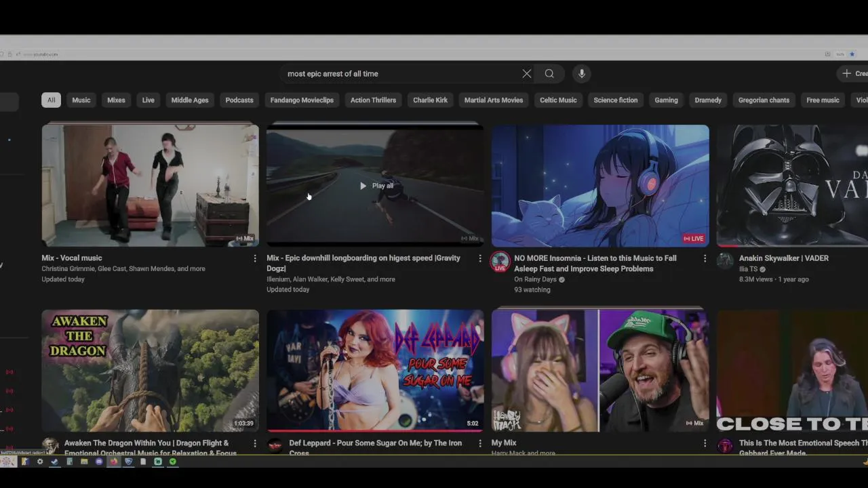Open three-dot menu for Epic downhill longboarding mix
This screenshot has height=488, width=868.
(x=480, y=258)
